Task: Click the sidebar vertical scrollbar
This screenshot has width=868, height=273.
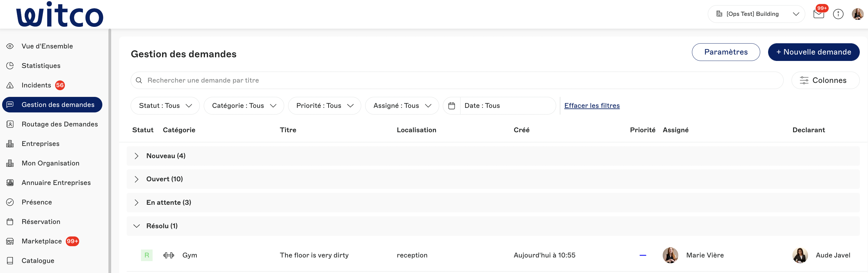Action: 110,151
